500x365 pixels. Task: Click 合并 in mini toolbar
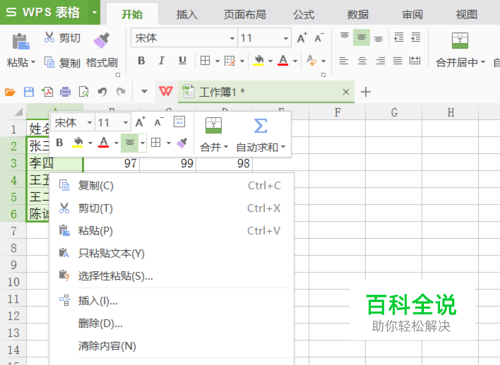213,135
